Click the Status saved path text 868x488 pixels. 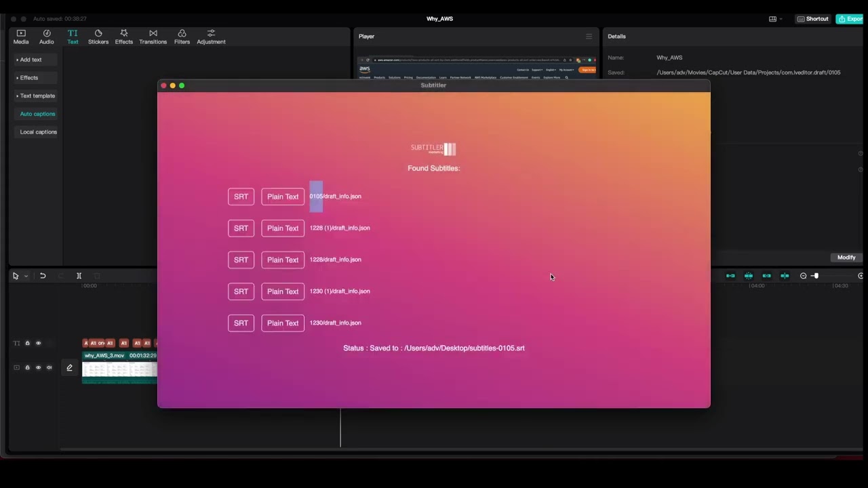click(x=434, y=348)
